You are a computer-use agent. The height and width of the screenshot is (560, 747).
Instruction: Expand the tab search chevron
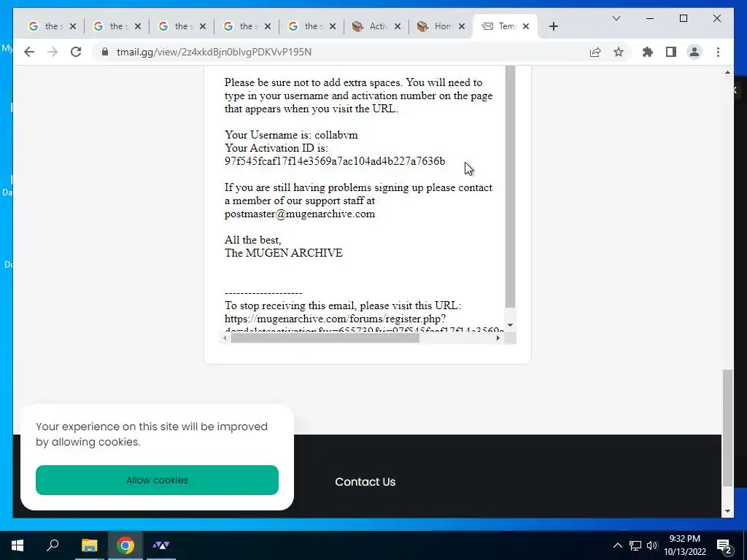616,18
